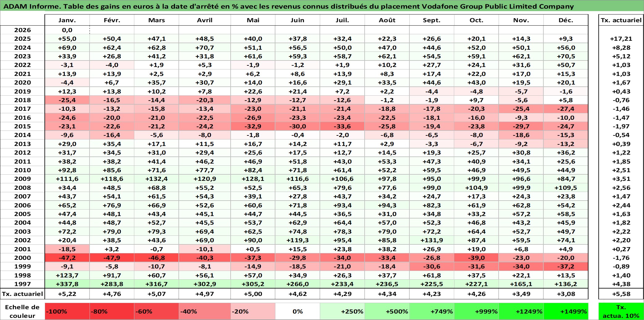Click the 'Août' column header
Image resolution: width=644 pixels, height=320 pixels.
[387, 20]
